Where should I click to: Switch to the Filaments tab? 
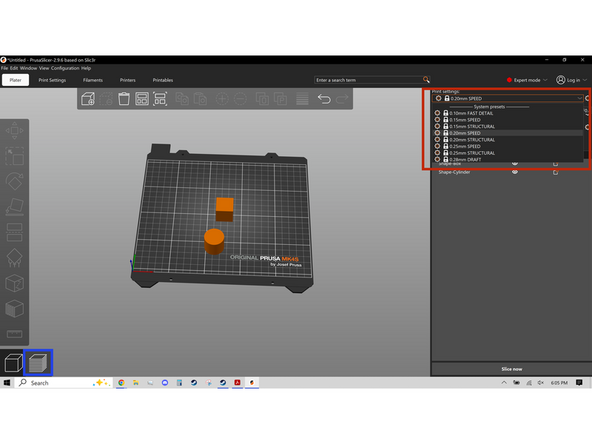pyautogui.click(x=93, y=80)
